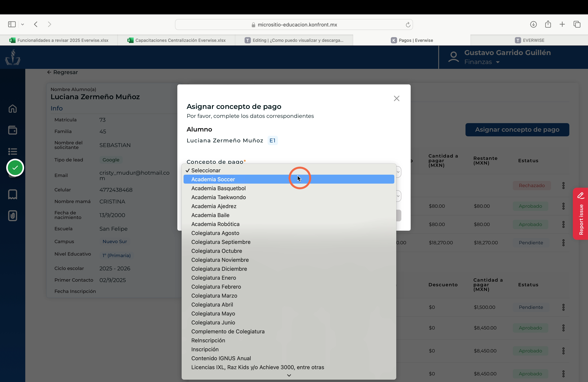This screenshot has height=382, width=588.
Task: Pick Complemento de Colegiatura option
Action: [289, 332]
